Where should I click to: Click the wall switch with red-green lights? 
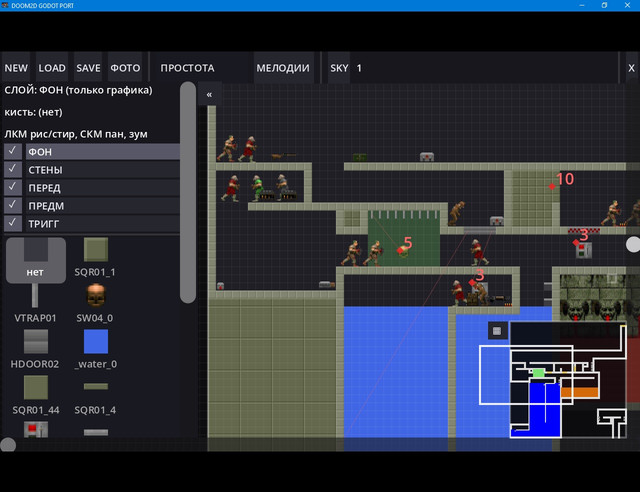[584, 250]
